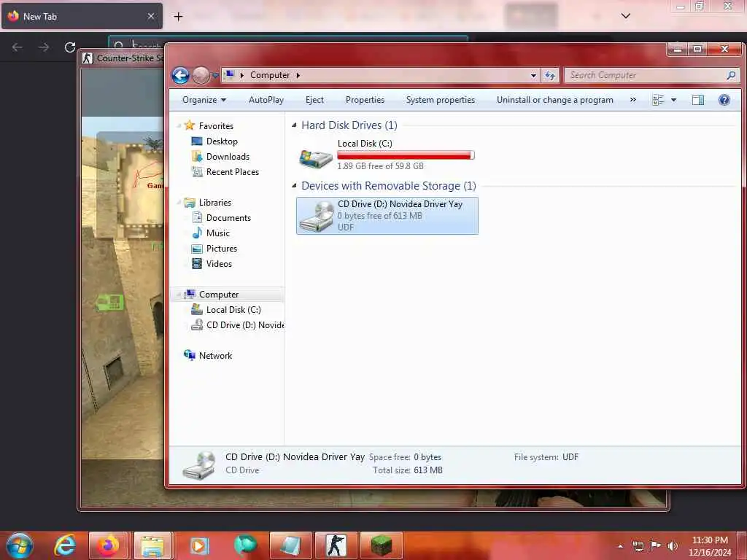Open the Videos library

click(x=219, y=263)
